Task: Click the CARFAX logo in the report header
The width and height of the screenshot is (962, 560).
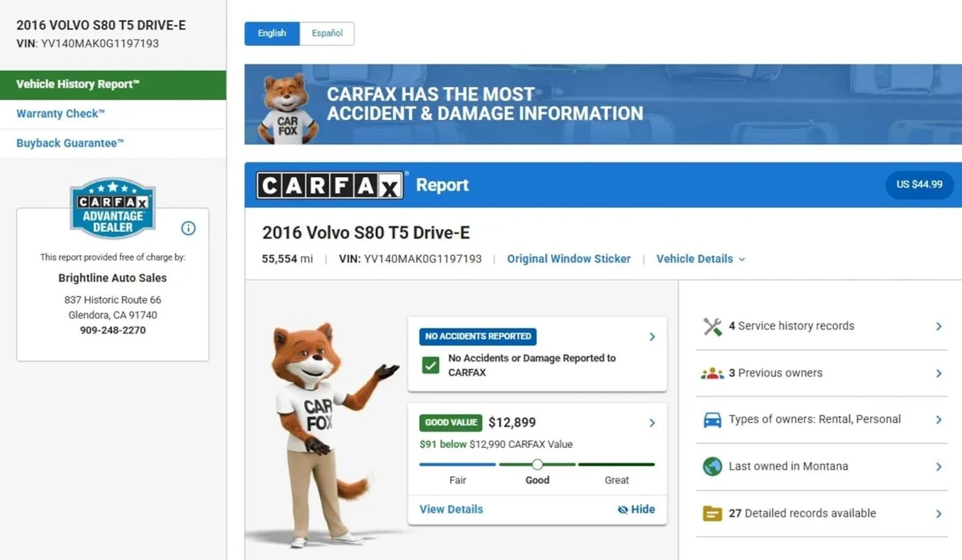Action: click(330, 185)
